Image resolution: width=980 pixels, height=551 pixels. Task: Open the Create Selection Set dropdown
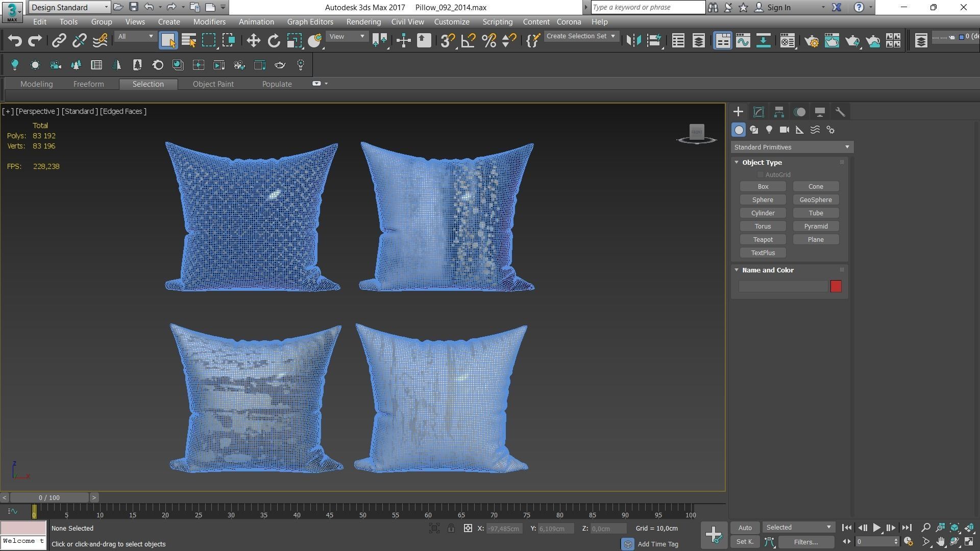581,36
